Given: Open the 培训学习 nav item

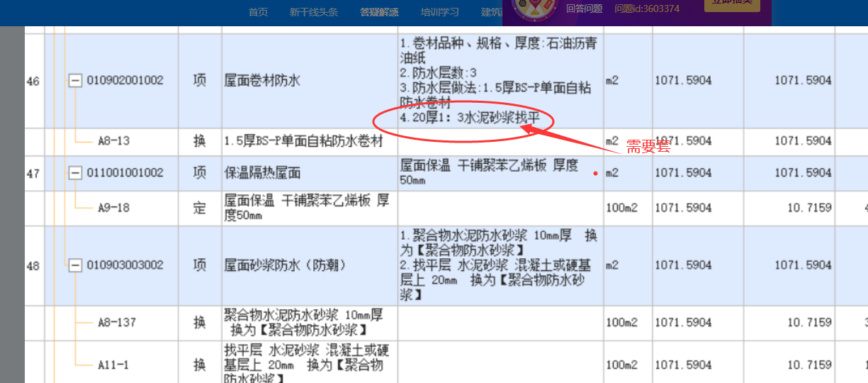Looking at the screenshot, I should (439, 12).
